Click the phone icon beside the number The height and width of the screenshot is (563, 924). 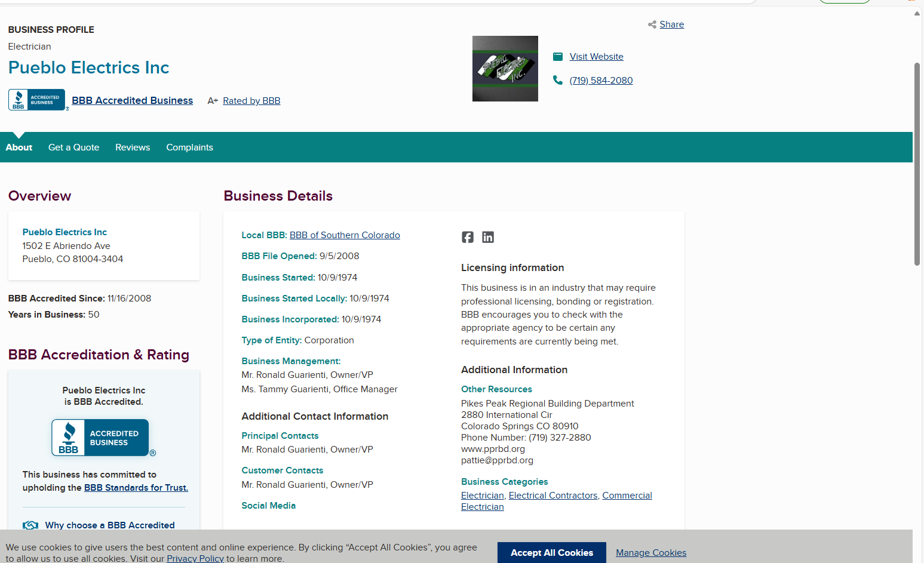click(557, 80)
